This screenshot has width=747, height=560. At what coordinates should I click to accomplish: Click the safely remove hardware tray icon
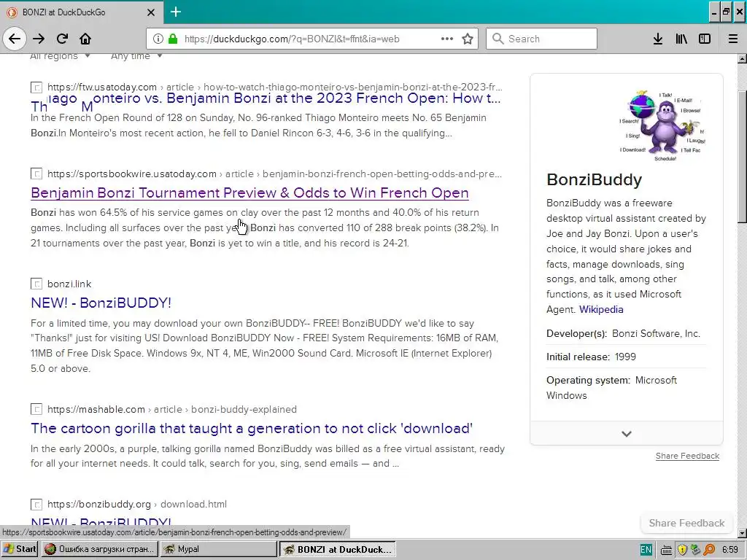coord(695,550)
